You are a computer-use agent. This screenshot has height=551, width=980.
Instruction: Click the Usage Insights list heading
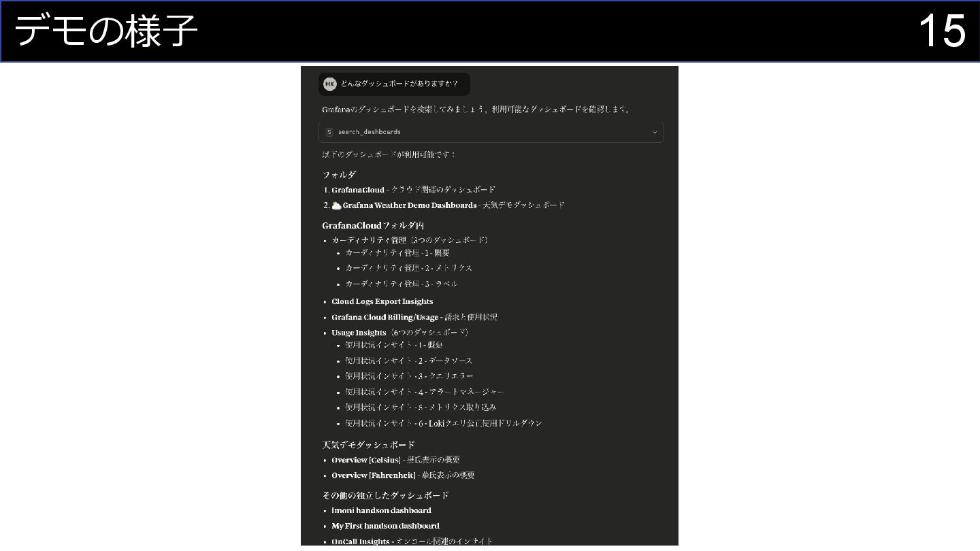359,333
